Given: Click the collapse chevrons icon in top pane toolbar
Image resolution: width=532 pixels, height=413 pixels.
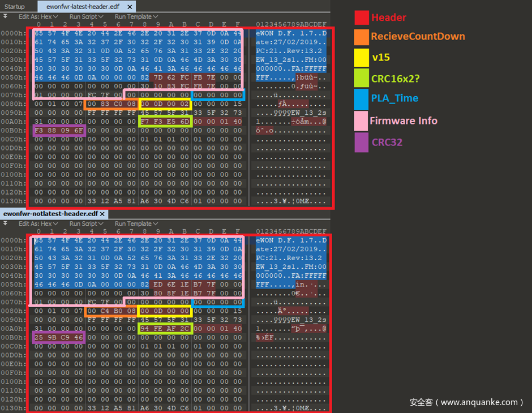Looking at the screenshot, I should [5, 16].
